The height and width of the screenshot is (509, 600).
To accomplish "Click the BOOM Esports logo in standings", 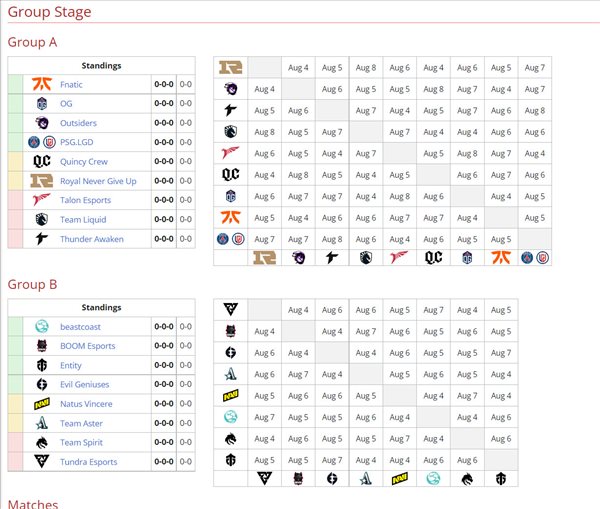I will pyautogui.click(x=42, y=346).
